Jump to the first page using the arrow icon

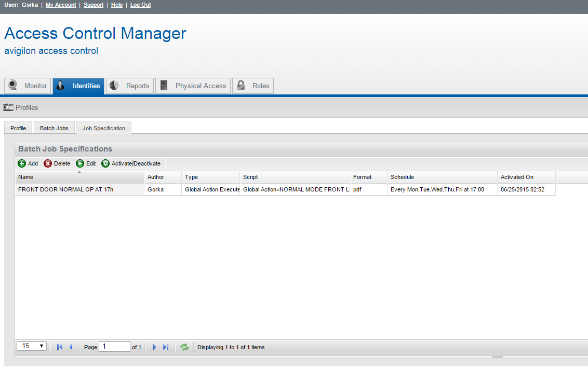coord(59,347)
